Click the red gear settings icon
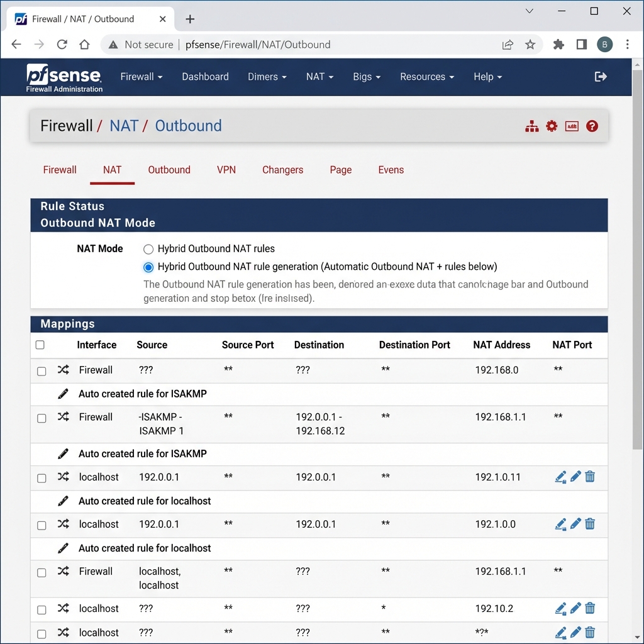Viewport: 644px width, 644px height. (552, 126)
